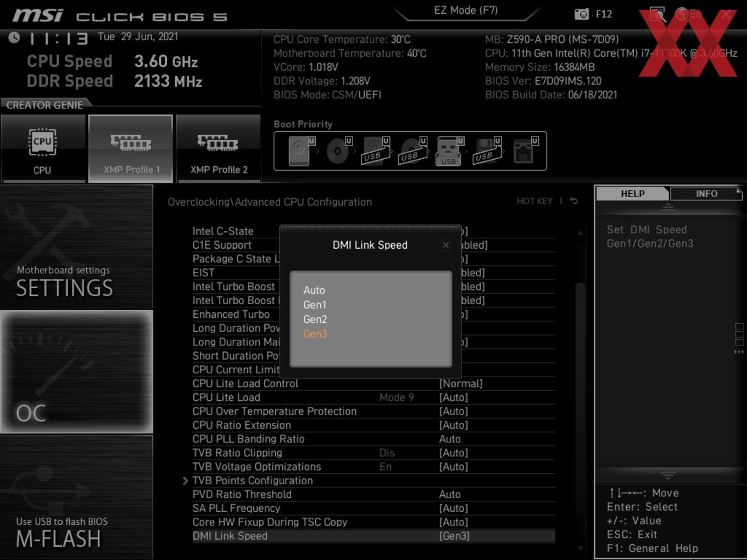Open M-FLASH BIOS flashing section
The width and height of the screenshot is (747, 560).
76,497
